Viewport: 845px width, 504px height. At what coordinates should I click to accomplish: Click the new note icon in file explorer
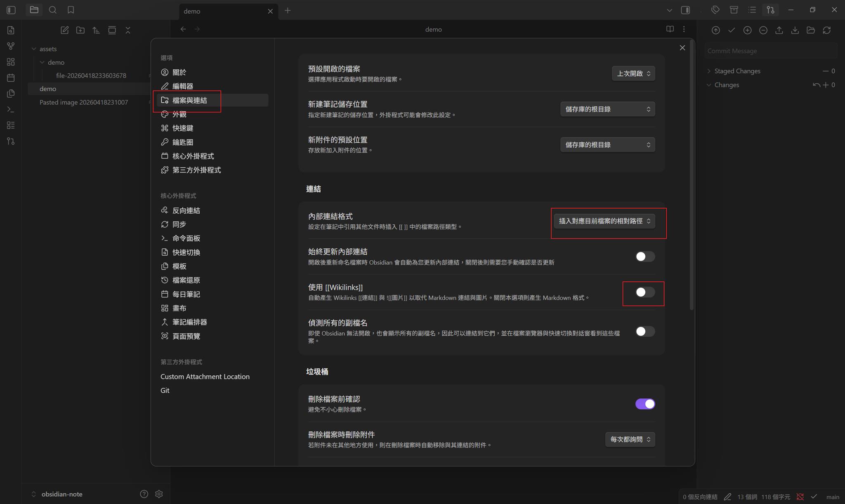click(x=64, y=30)
